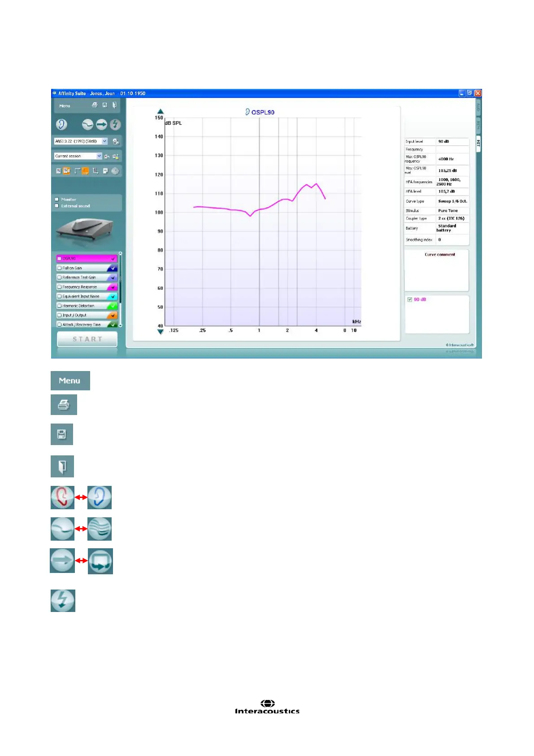Screen dimensions: 534x756
Task: Click the large red ear icon below the screenshot
Action: (x=62, y=497)
